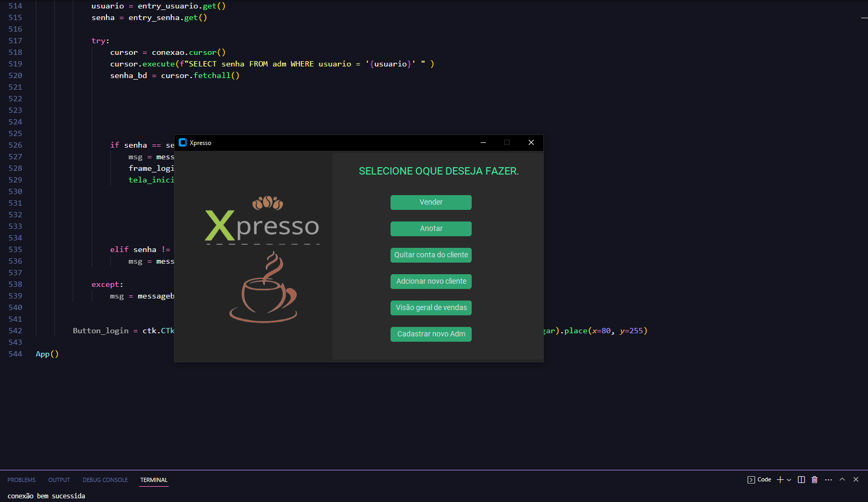Image resolution: width=868 pixels, height=502 pixels.
Task: Switch to the OUTPUT tab
Action: click(x=58, y=480)
